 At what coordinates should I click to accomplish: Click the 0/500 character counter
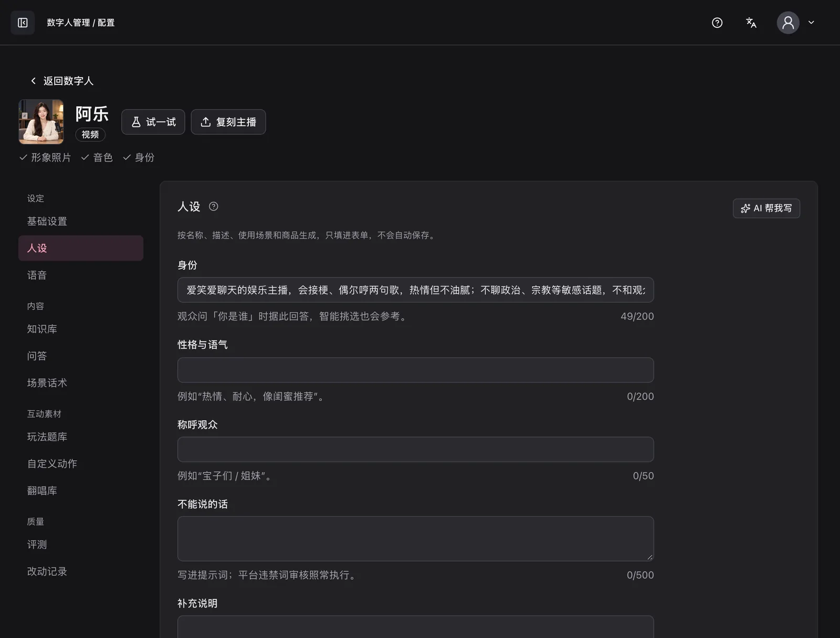[640, 575]
